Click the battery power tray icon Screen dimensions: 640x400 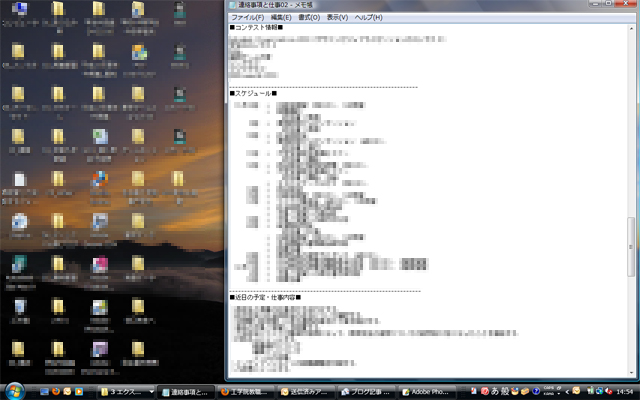(590, 391)
